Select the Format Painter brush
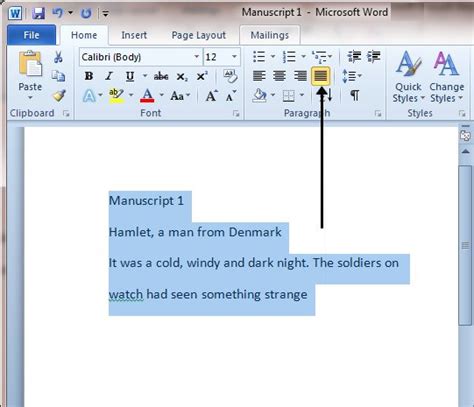 point(59,95)
